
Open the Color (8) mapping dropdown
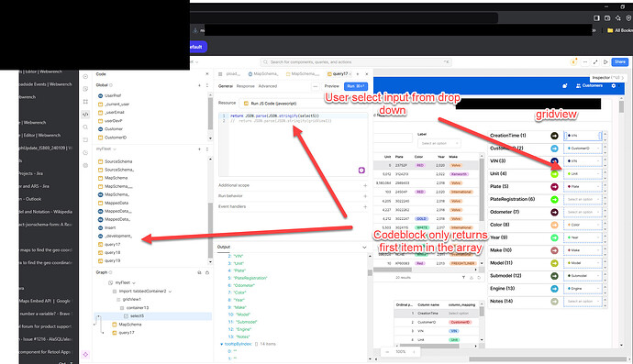[x=583, y=225]
